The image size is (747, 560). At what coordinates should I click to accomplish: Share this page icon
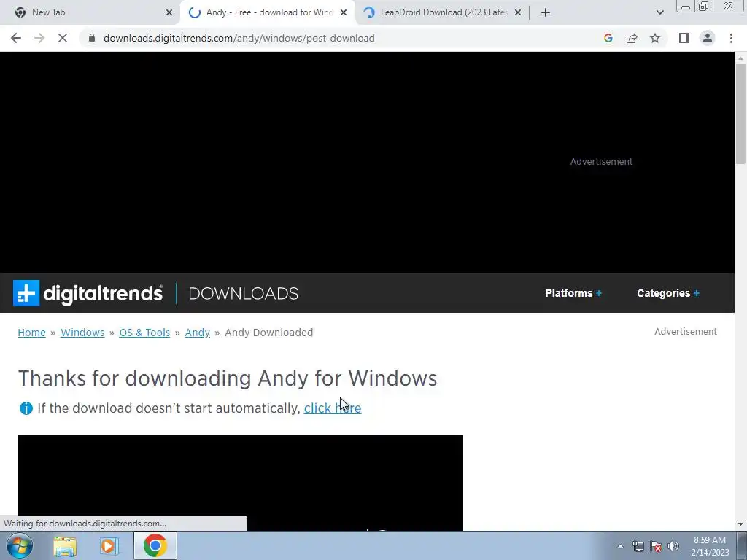(632, 38)
